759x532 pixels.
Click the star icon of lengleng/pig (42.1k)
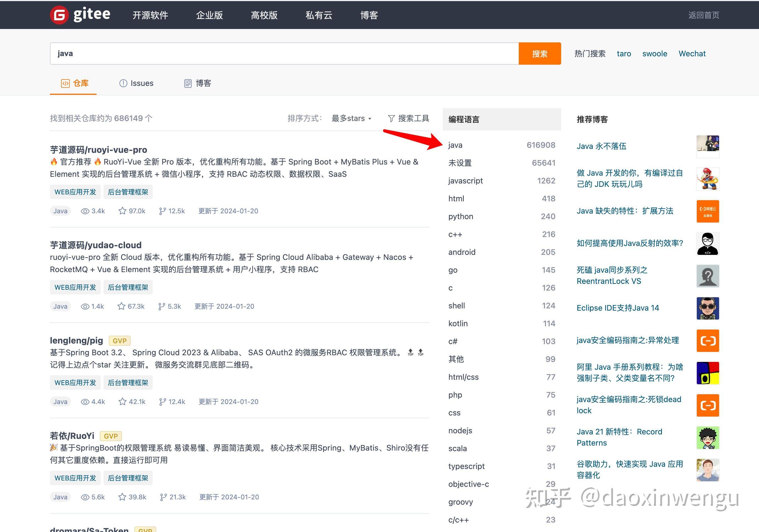tap(122, 402)
